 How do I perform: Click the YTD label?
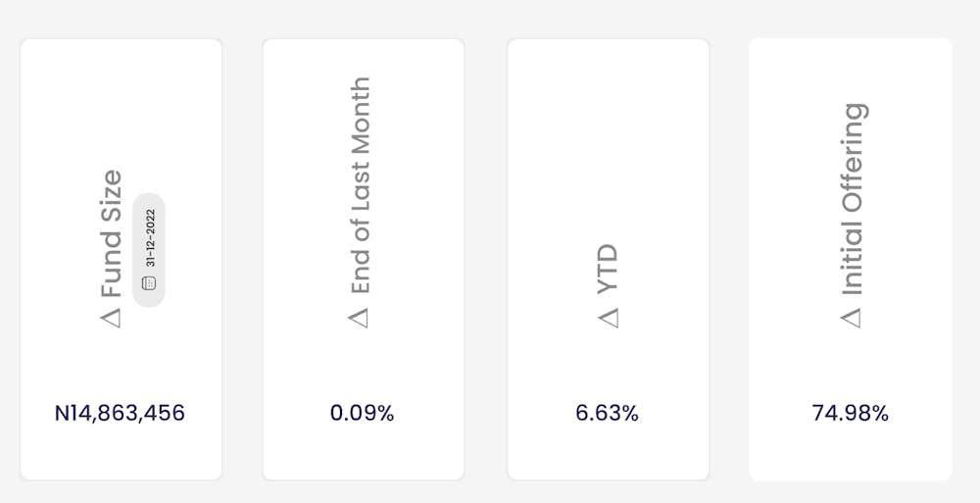(x=609, y=270)
